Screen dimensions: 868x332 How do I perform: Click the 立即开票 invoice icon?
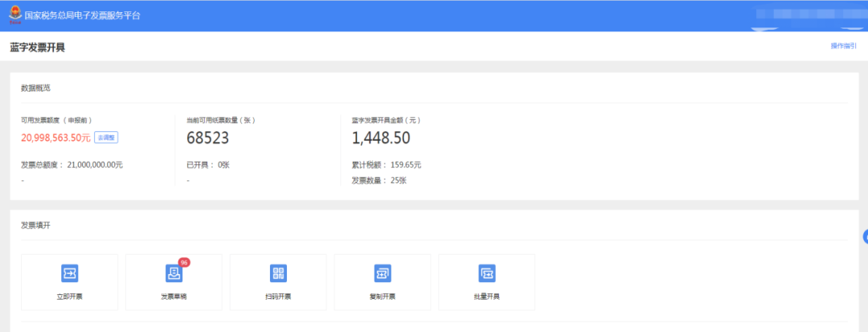[x=69, y=273]
